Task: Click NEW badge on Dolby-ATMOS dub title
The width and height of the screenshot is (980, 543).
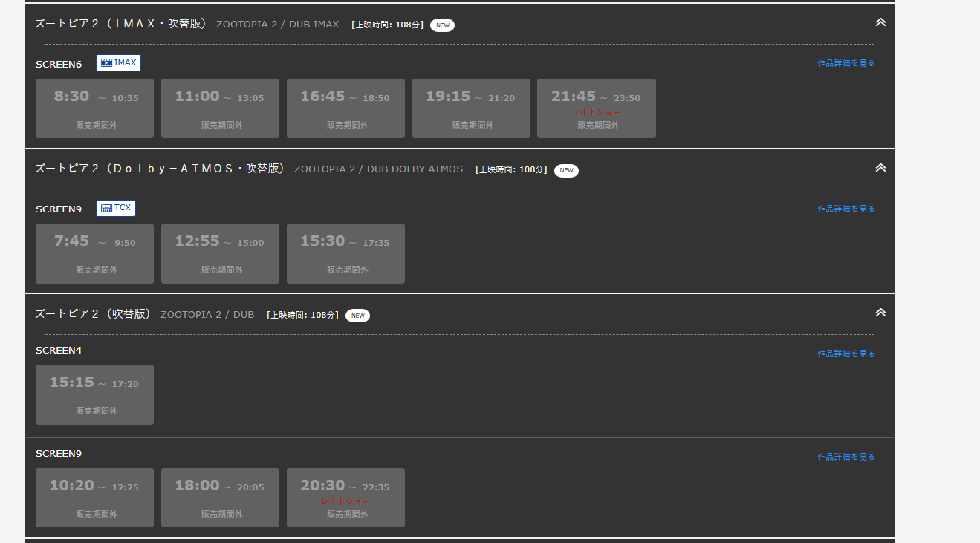Action: pyautogui.click(x=566, y=170)
